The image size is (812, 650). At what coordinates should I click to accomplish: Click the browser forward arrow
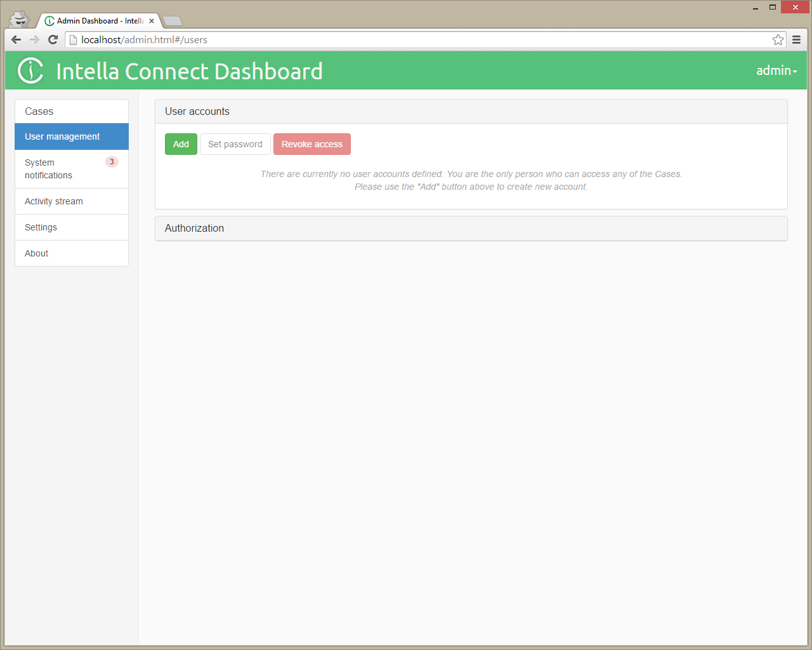[x=34, y=39]
